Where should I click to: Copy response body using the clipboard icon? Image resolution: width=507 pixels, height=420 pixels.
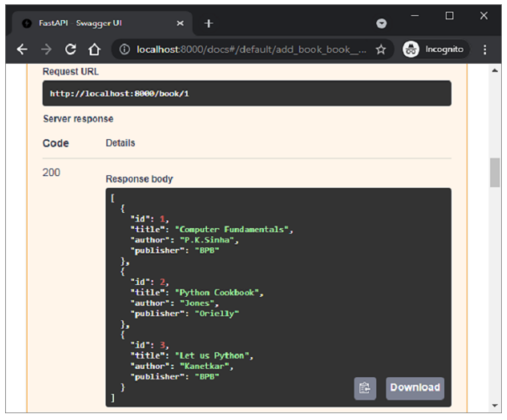(x=365, y=387)
